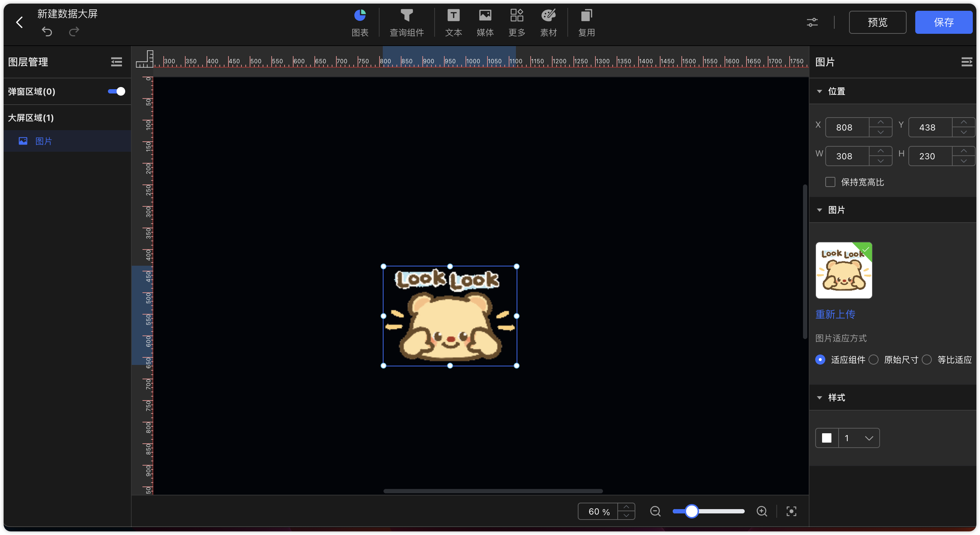Collapse the 位置 section
The height and width of the screenshot is (535, 980).
click(x=820, y=91)
